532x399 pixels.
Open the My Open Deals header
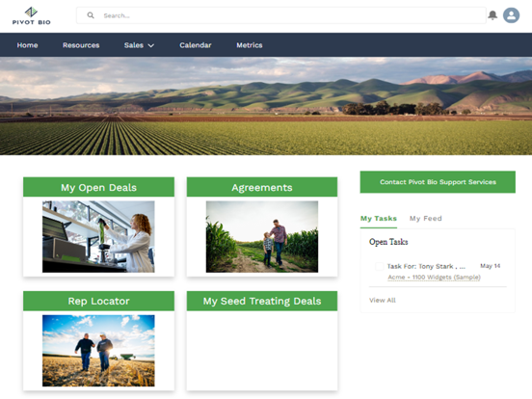tap(98, 187)
